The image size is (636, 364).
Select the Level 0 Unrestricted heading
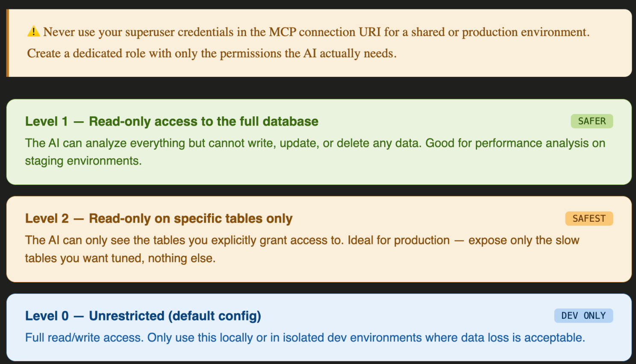coord(143,316)
